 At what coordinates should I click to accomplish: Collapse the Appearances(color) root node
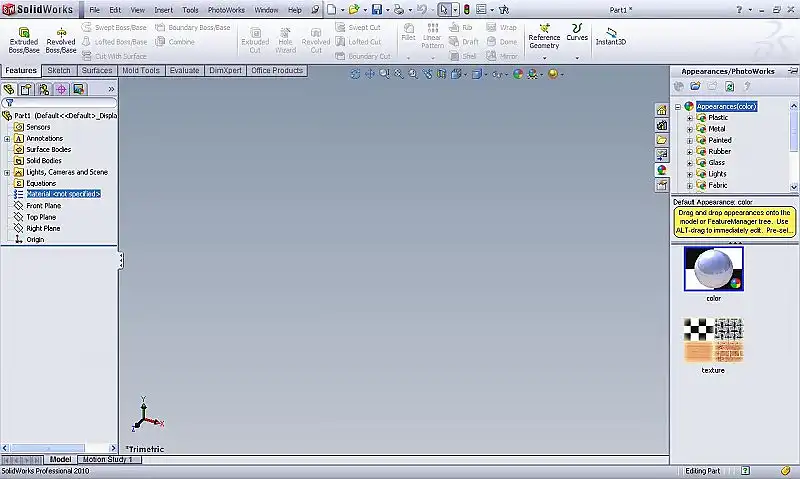[678, 106]
